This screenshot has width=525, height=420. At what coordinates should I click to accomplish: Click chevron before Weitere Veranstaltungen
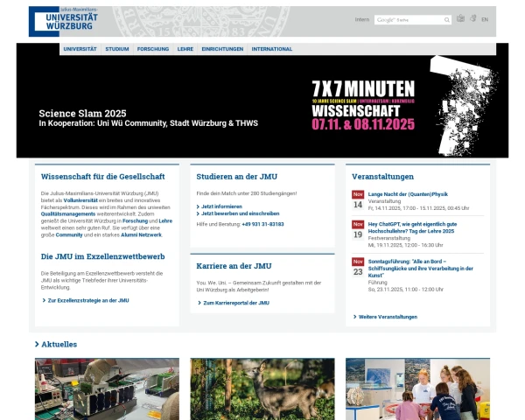coord(354,317)
